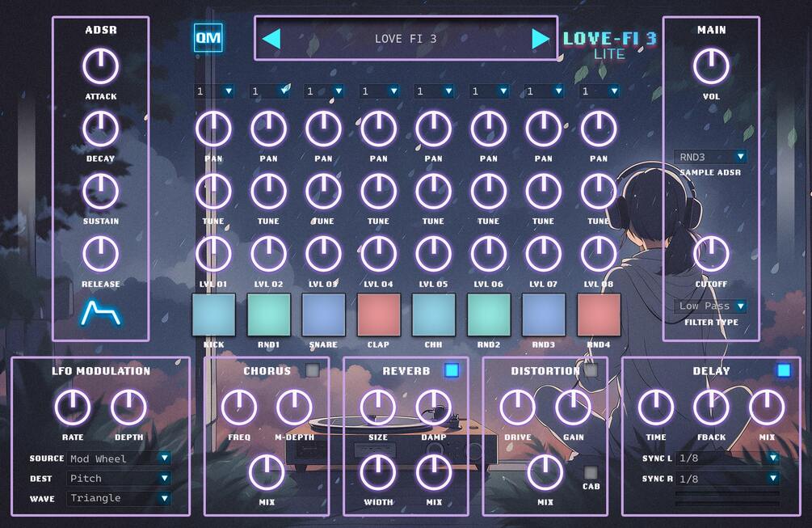
Task: Trigger the RND3 pad
Action: point(544,315)
